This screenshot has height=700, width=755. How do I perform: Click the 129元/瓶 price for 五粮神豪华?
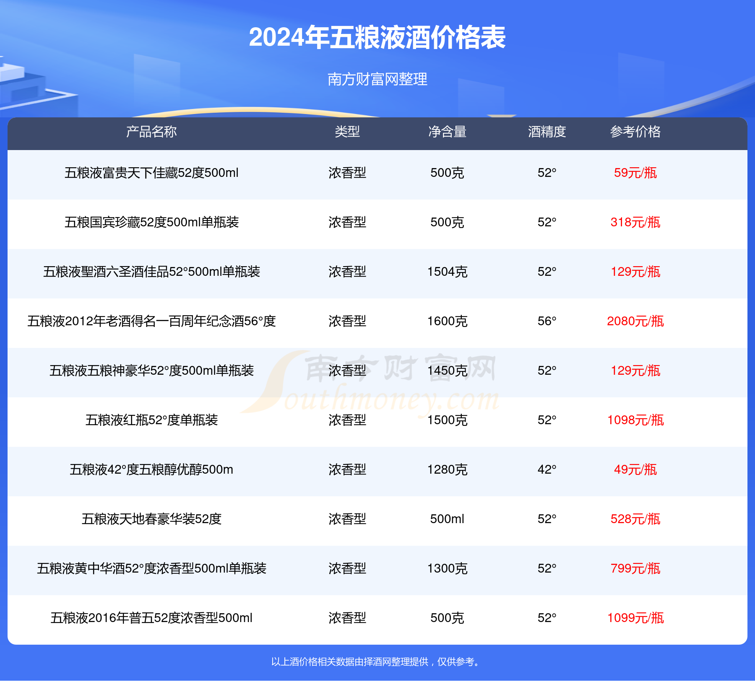click(635, 371)
